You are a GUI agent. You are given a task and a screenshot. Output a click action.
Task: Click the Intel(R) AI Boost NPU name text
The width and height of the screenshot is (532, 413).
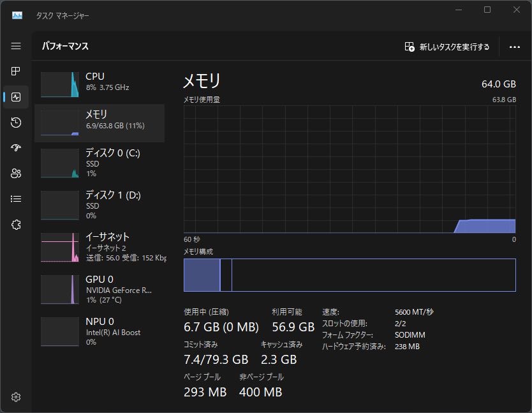coord(113,332)
